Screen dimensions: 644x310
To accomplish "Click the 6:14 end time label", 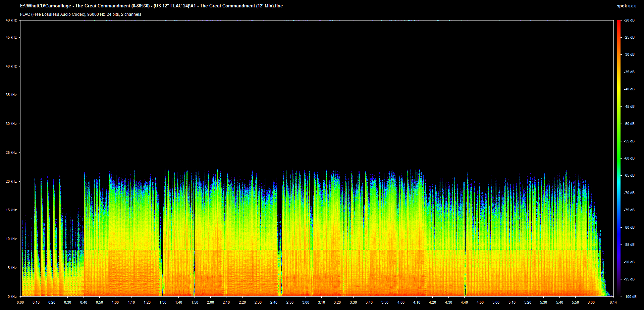I will pyautogui.click(x=613, y=302).
